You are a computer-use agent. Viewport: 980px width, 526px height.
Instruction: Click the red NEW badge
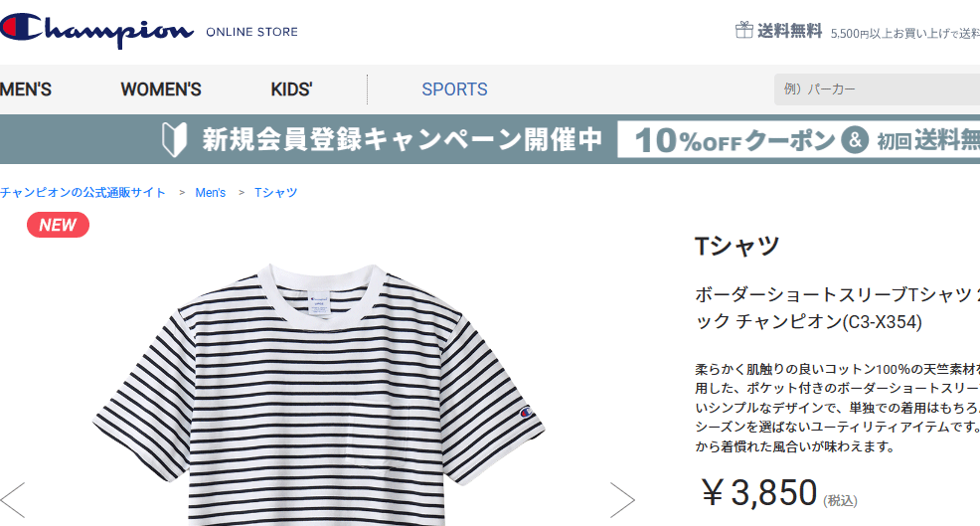click(x=58, y=225)
